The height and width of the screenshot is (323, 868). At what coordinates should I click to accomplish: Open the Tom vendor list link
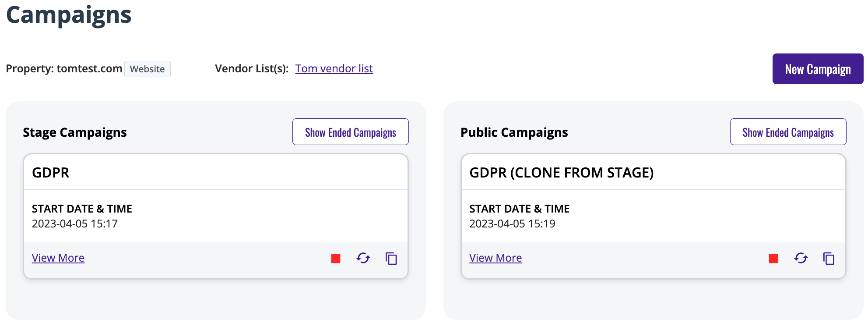coord(334,69)
